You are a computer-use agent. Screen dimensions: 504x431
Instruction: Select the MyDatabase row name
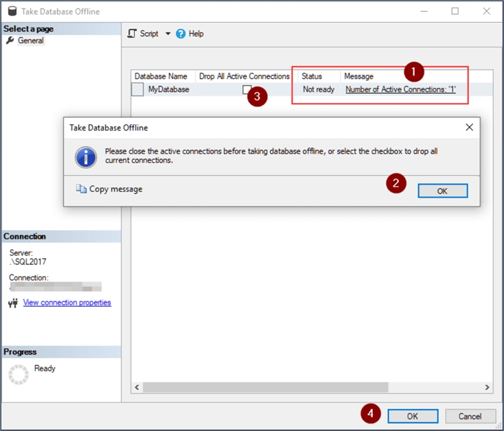pyautogui.click(x=168, y=89)
